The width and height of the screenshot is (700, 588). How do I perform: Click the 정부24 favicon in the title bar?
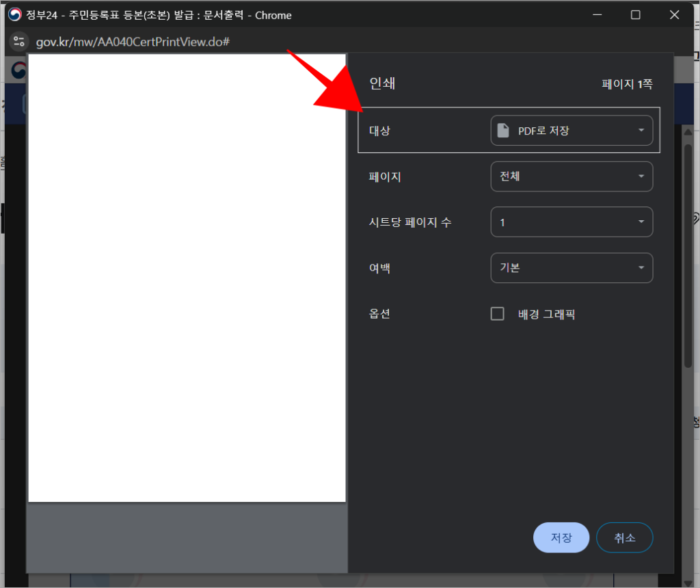tap(15, 14)
